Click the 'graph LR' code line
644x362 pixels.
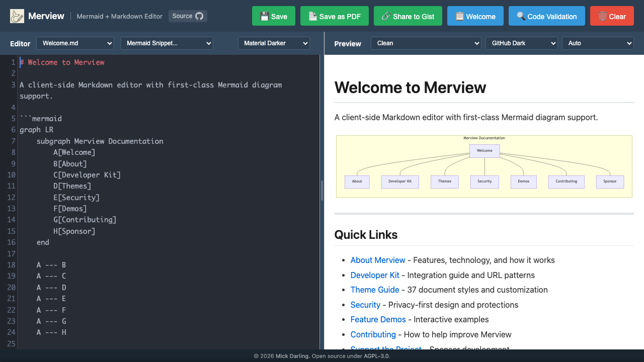coord(36,130)
